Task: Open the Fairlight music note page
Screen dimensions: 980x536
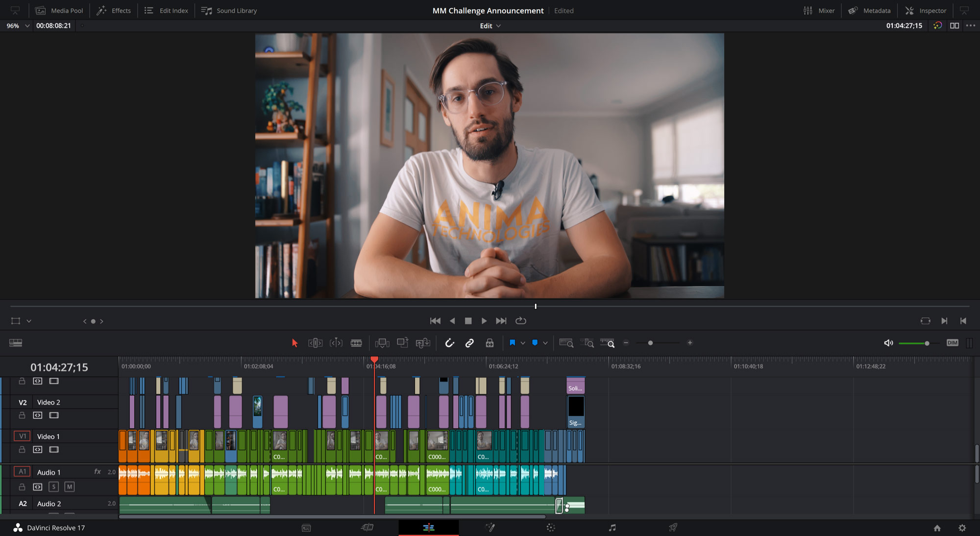Action: 612,528
